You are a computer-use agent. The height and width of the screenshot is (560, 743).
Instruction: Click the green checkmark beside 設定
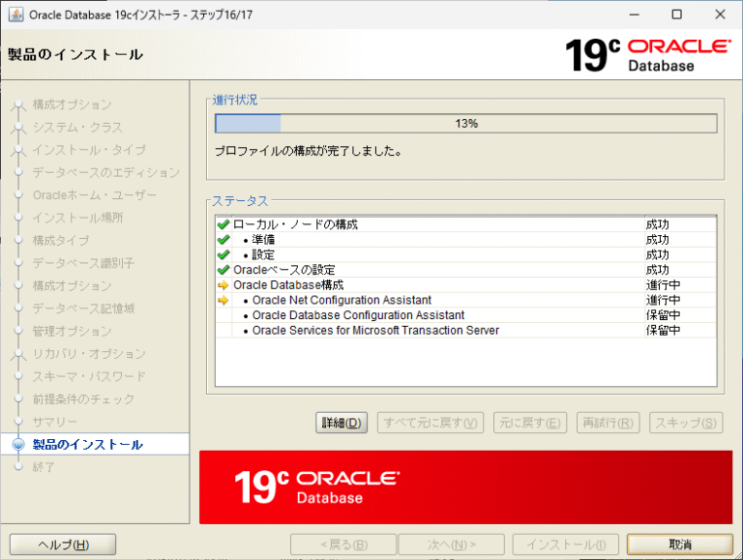[223, 254]
